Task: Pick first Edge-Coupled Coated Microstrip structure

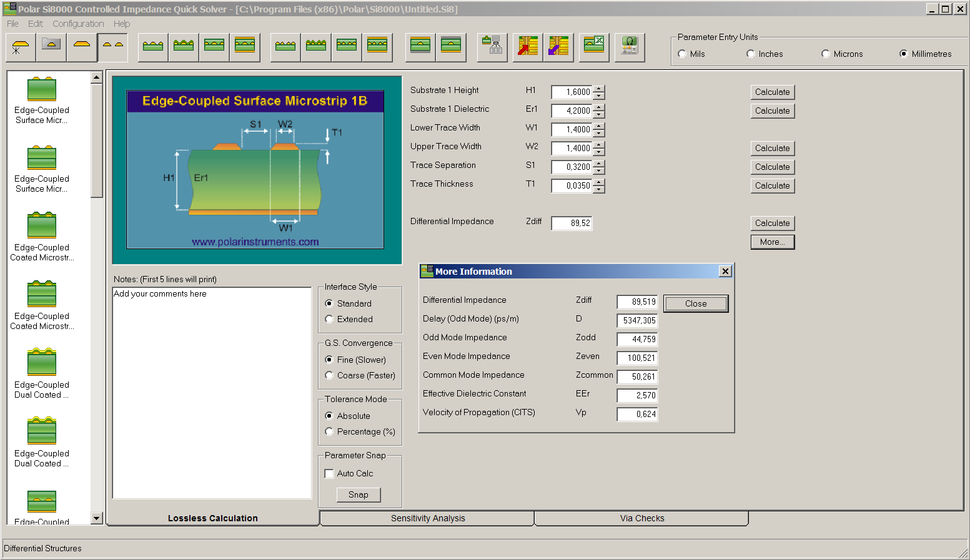Action: 42,238
